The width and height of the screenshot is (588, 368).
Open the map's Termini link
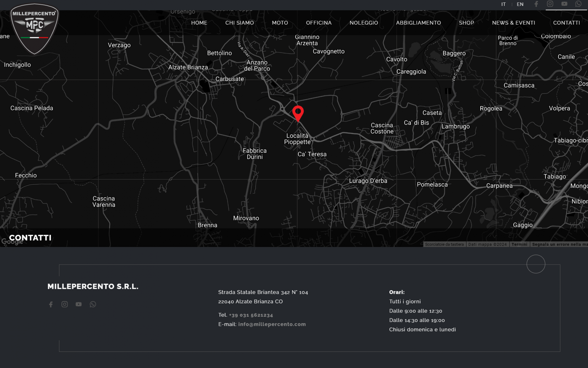click(x=519, y=244)
